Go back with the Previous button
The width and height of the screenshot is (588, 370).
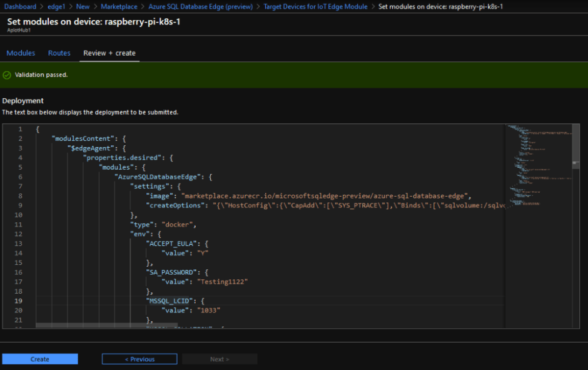(x=139, y=359)
